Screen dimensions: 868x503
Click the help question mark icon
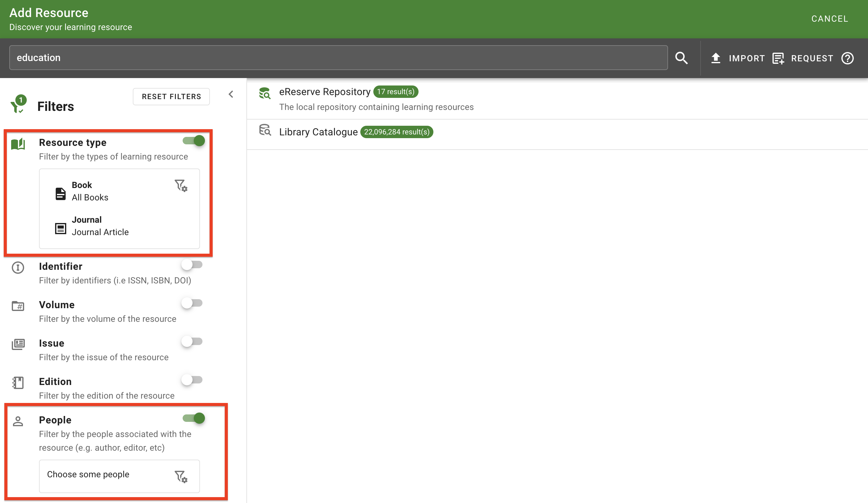coord(848,58)
